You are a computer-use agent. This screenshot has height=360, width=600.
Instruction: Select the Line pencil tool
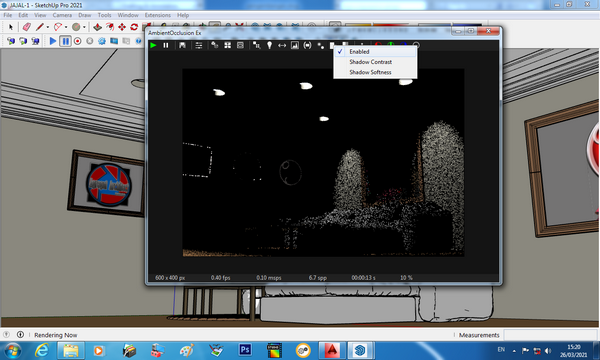tap(39, 27)
